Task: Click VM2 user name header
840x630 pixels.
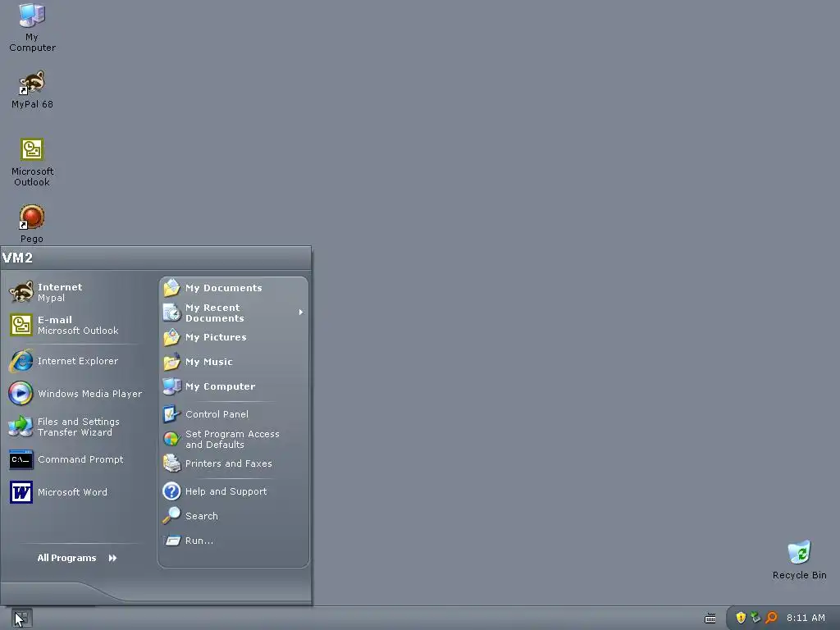Action: [17, 258]
